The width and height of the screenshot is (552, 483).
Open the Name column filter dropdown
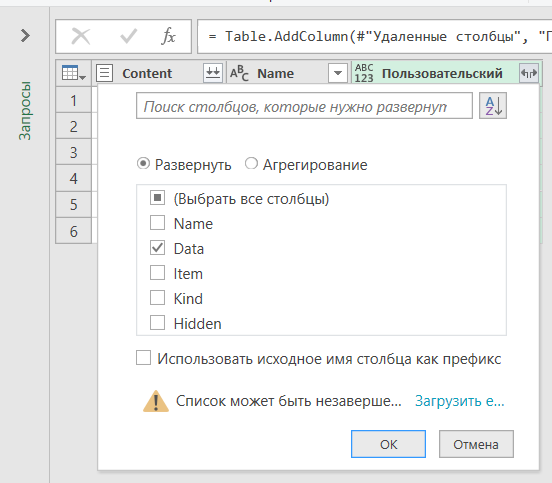pyautogui.click(x=338, y=73)
